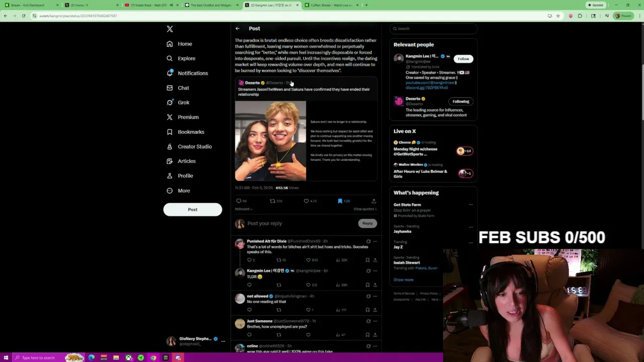The image size is (644, 362).
Task: Like the main post with 4.7K likes
Action: (x=306, y=201)
